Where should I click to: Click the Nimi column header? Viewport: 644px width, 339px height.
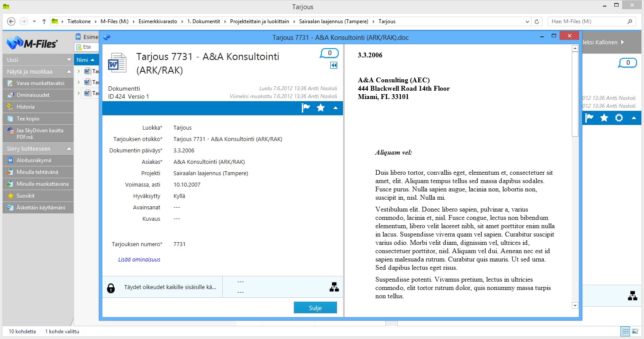pyautogui.click(x=86, y=60)
